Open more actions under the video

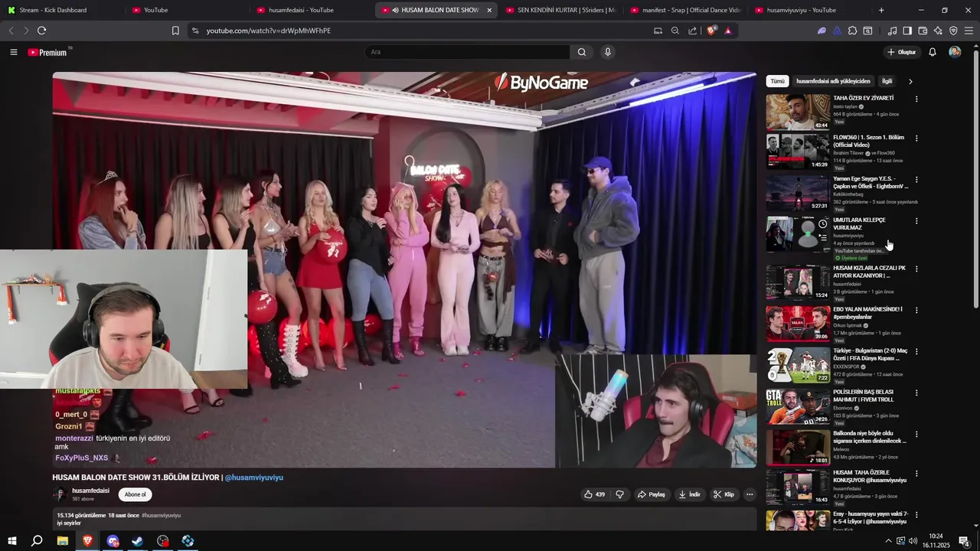[750, 494]
